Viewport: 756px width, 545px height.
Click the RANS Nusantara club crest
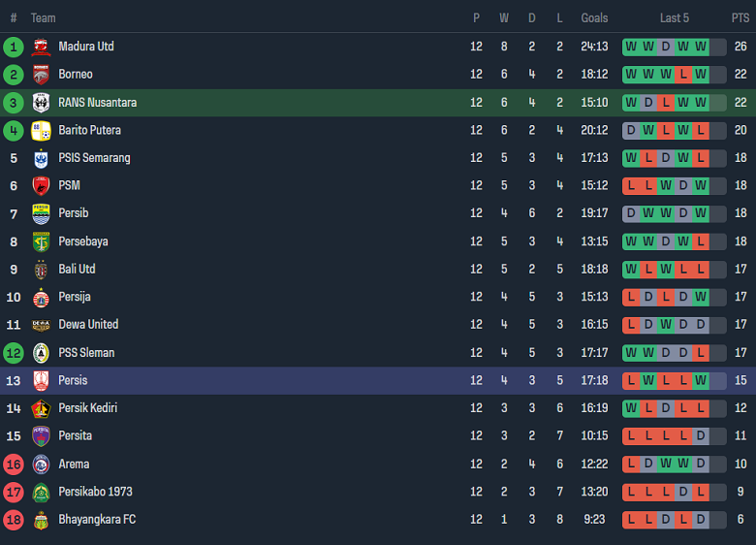(41, 103)
